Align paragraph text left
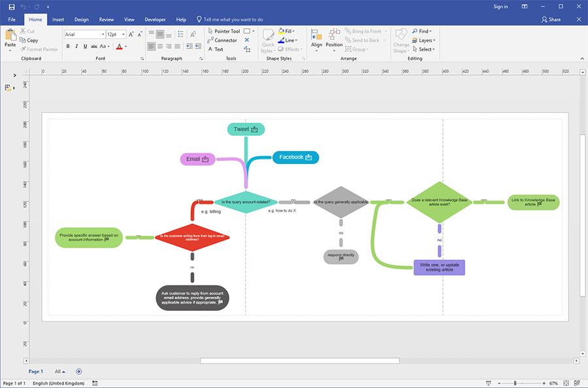The height and width of the screenshot is (388, 588). [x=152, y=46]
